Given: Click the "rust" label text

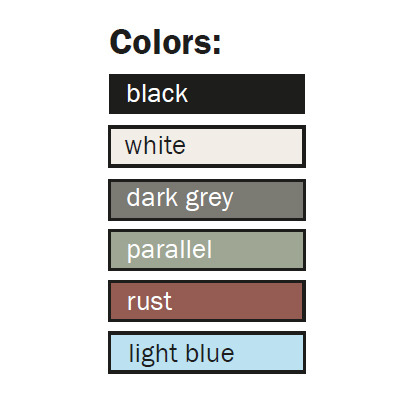Looking at the screenshot, I should [149, 301].
